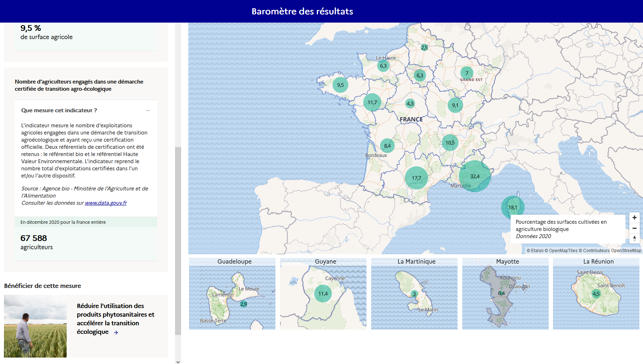Zoom in on the France map

(634, 218)
